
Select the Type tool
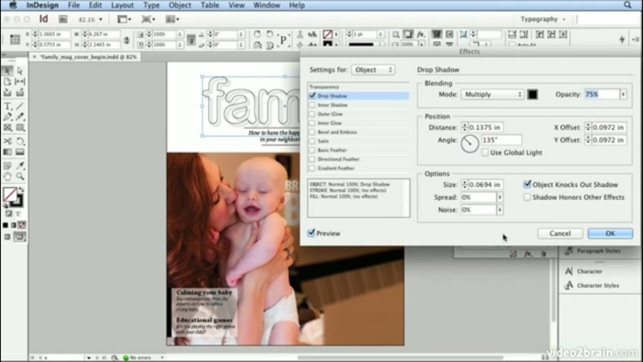7,106
